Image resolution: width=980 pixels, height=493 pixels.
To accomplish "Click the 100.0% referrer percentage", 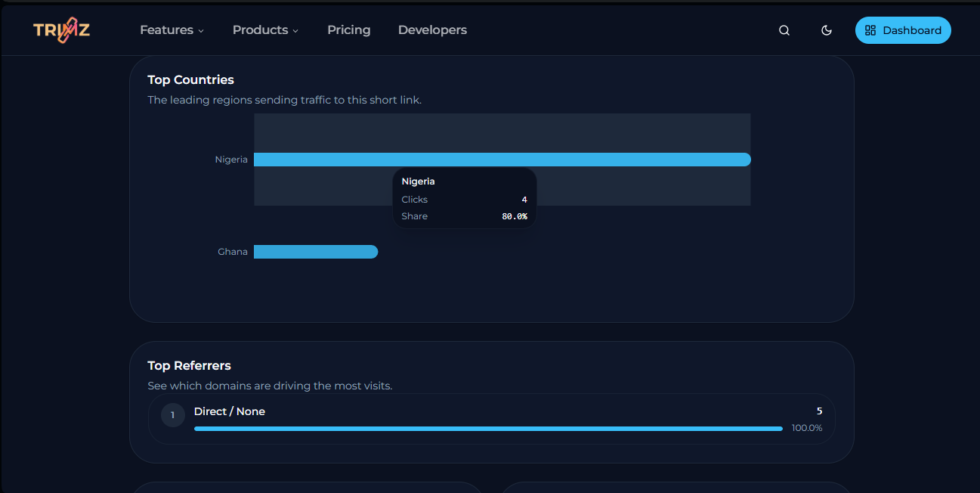I will (807, 428).
